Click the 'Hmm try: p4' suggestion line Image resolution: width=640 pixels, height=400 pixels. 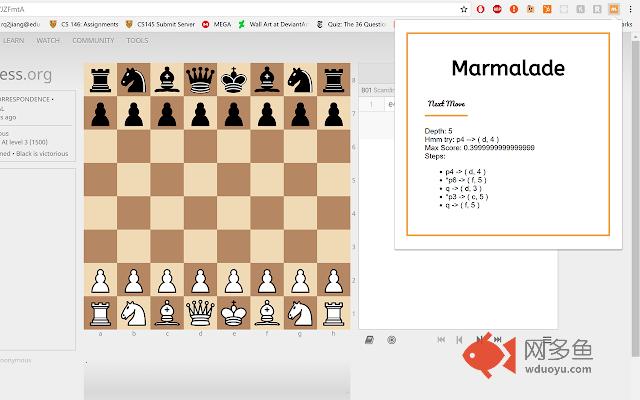(462, 139)
